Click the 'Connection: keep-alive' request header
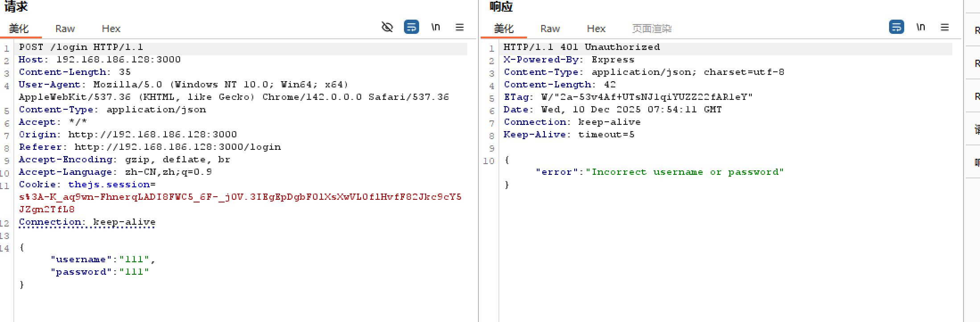 click(87, 222)
